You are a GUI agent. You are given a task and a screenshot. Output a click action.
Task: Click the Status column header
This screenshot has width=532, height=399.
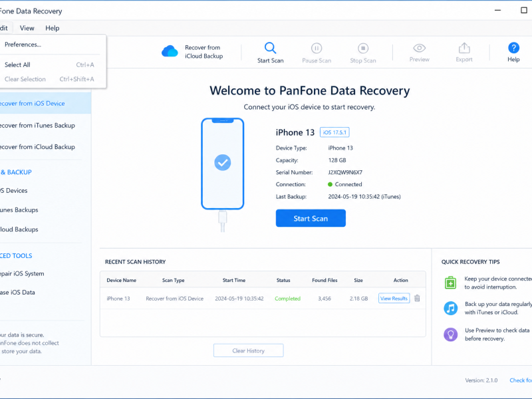[x=283, y=280]
